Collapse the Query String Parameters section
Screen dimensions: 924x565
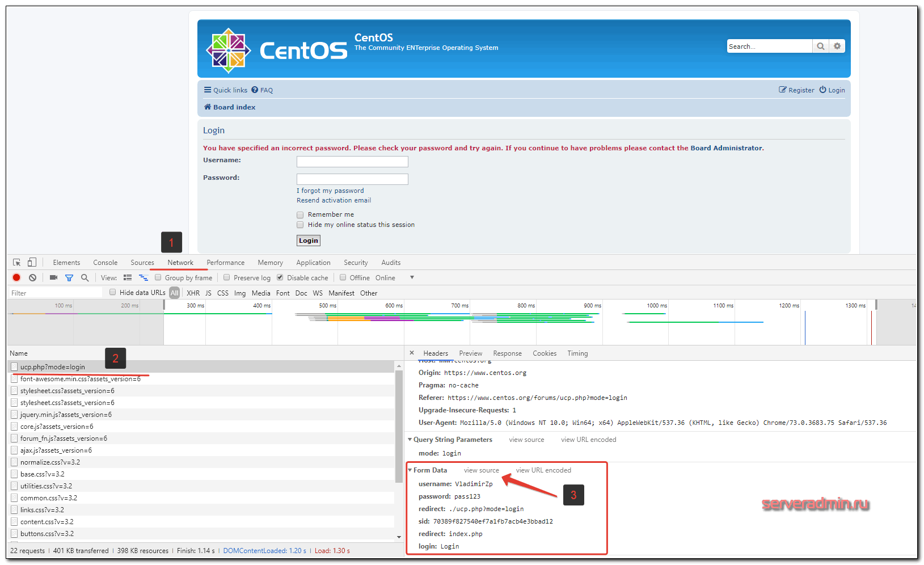pyautogui.click(x=410, y=440)
